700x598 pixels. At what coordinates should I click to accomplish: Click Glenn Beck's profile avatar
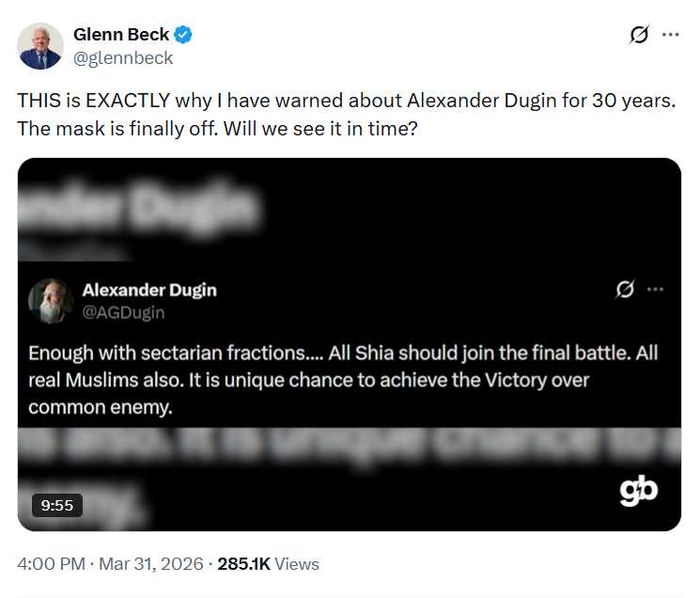(40, 46)
